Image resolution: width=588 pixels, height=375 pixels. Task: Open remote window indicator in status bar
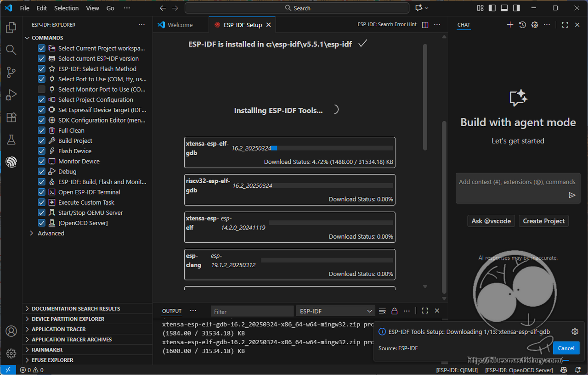pyautogui.click(x=8, y=370)
